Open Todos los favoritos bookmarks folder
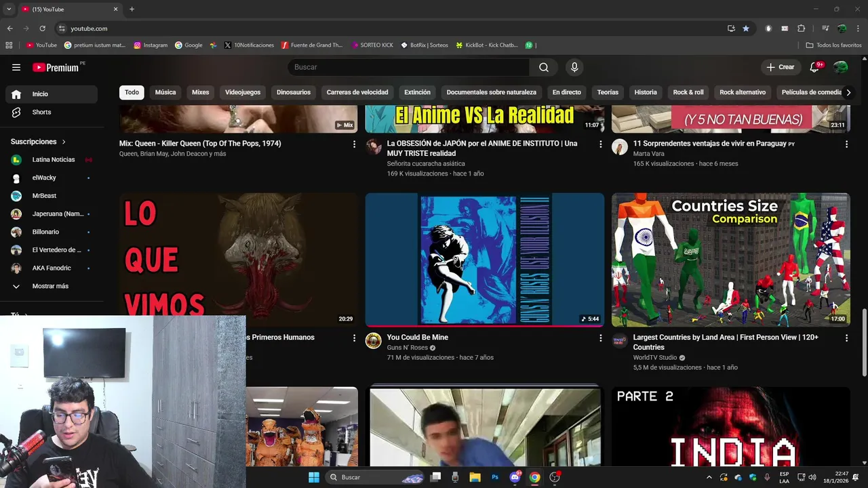 pos(833,45)
